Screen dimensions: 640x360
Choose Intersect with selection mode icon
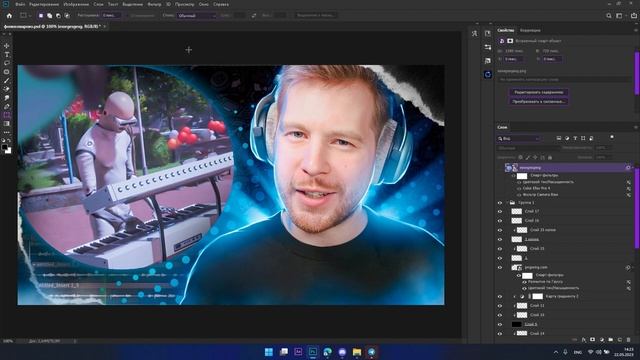pos(67,16)
